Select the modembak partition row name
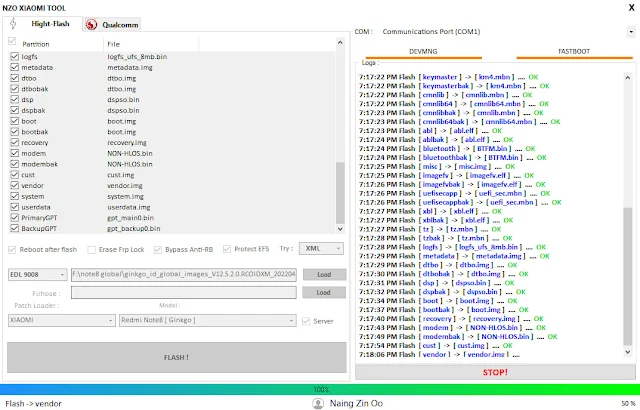640x410 pixels. 40,164
